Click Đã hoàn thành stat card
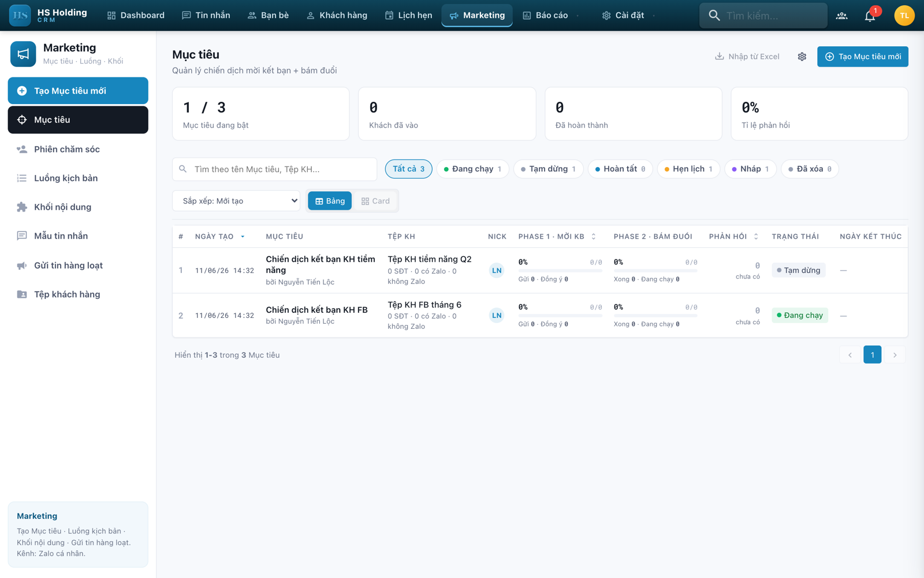 click(634, 114)
